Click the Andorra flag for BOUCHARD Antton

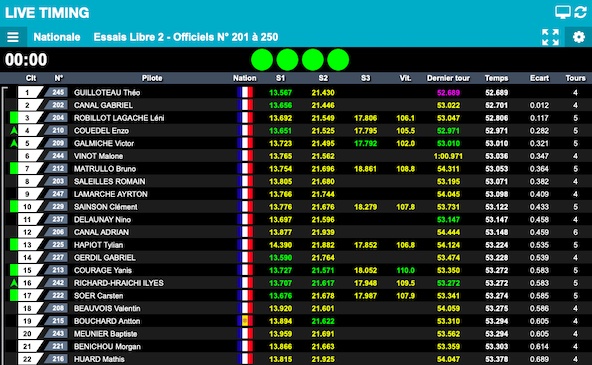pyautogui.click(x=245, y=321)
